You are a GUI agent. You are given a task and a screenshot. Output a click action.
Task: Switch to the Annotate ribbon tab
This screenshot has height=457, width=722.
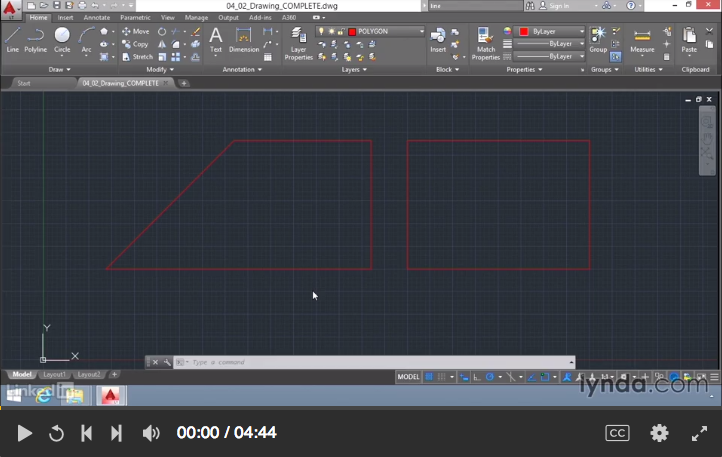[97, 17]
